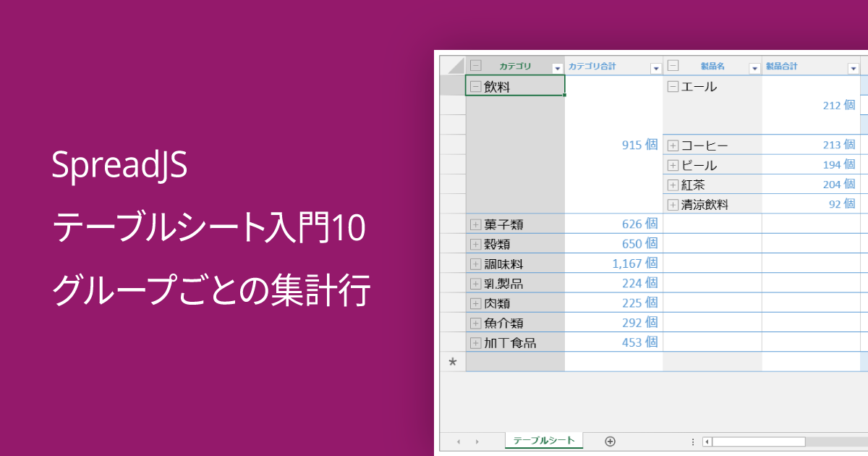Open the カテゴリ合計 filter dropdown
This screenshot has height=456, width=868.
click(x=655, y=67)
